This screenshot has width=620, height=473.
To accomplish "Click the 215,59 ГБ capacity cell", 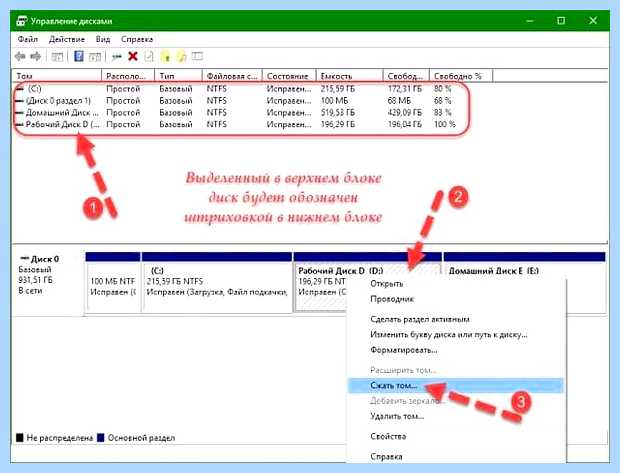I will tap(337, 89).
